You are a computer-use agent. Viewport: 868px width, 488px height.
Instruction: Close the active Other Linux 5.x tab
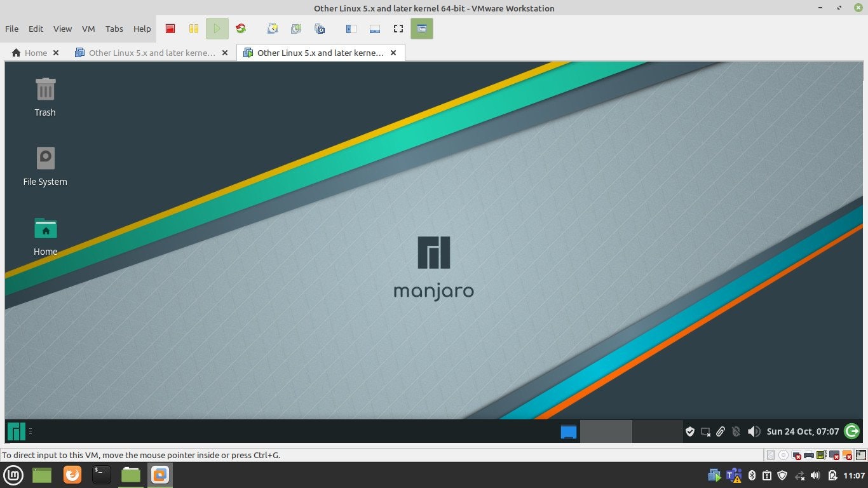coord(393,53)
